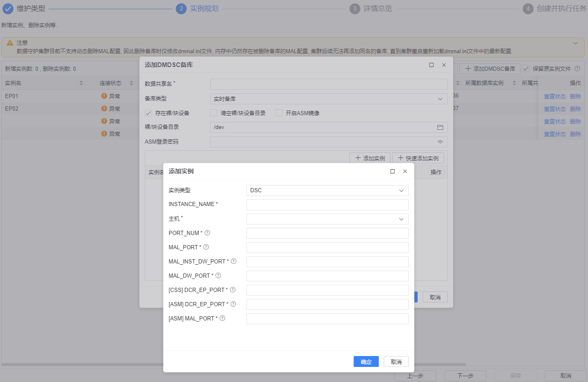Click step 3 circle for 详情总览
This screenshot has width=588, height=382.
tap(355, 8)
